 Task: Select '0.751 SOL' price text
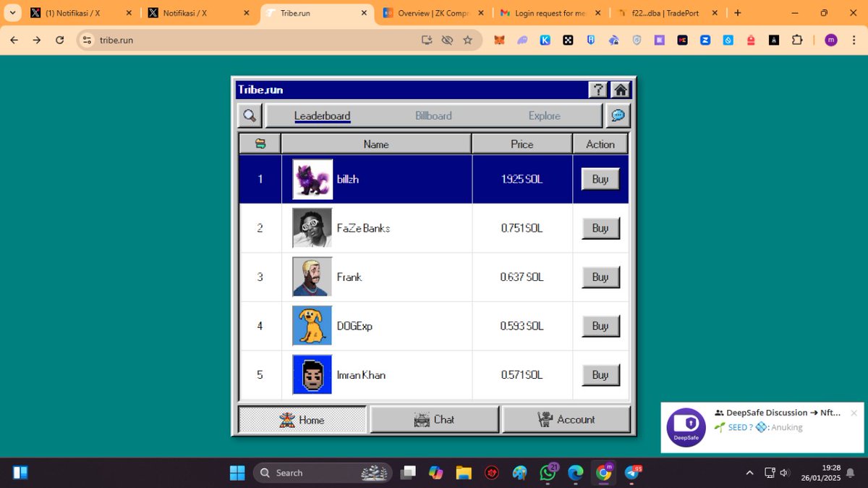[x=522, y=228]
